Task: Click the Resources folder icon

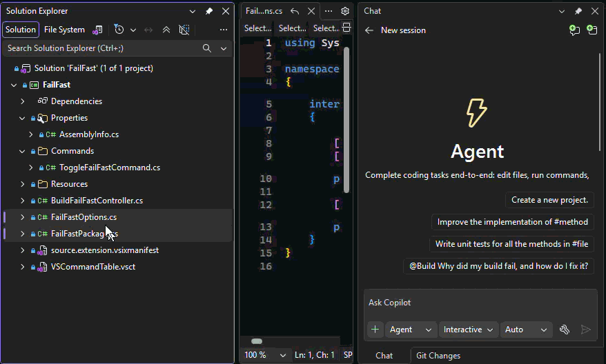Action: click(43, 184)
